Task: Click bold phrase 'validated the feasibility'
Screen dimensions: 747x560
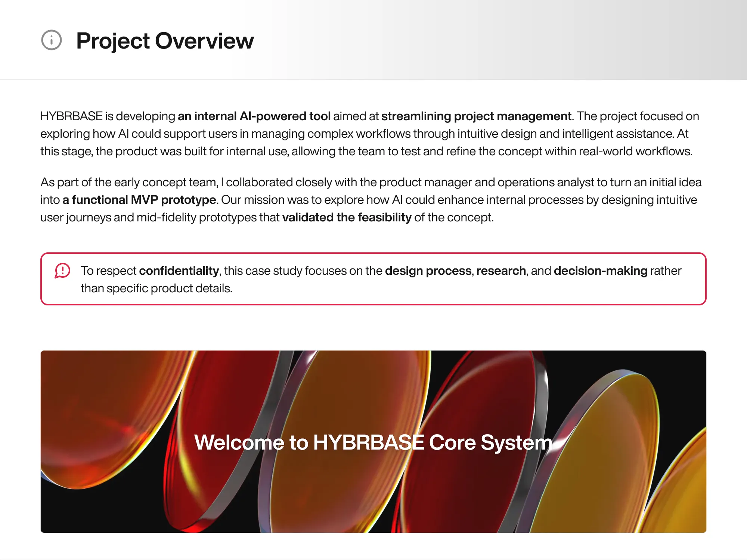Action: click(347, 218)
